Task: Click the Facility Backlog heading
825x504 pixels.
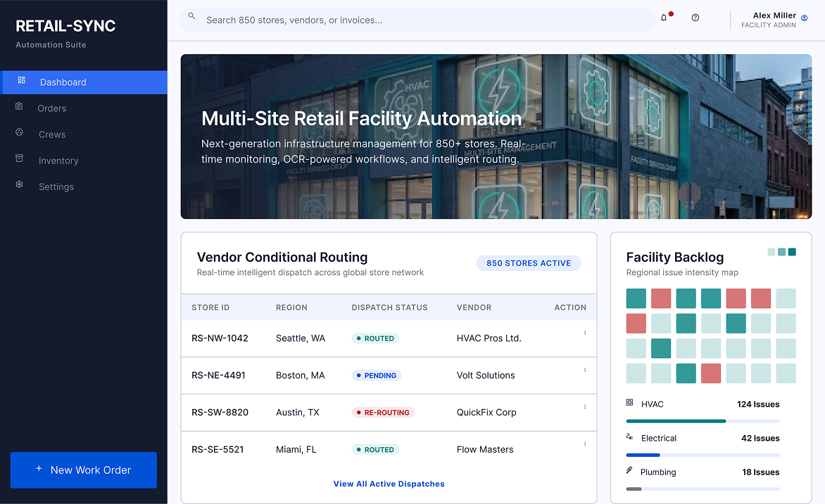Action: 675,257
